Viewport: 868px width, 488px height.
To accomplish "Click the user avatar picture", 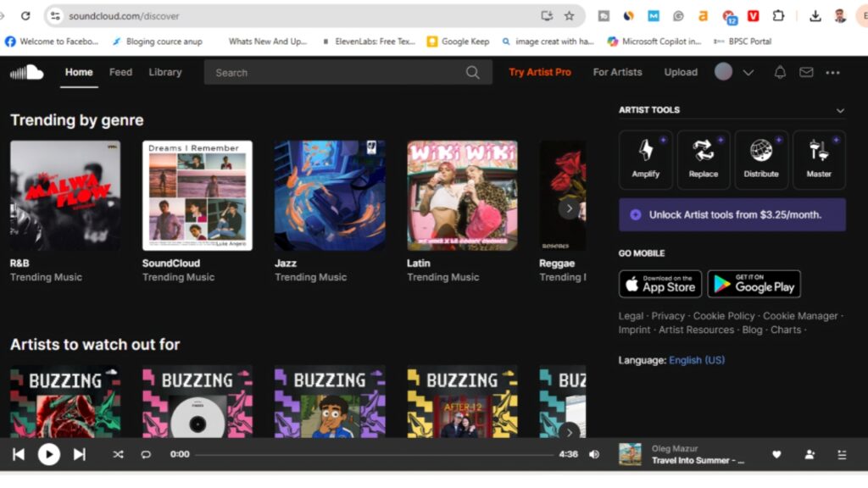I will coord(723,72).
